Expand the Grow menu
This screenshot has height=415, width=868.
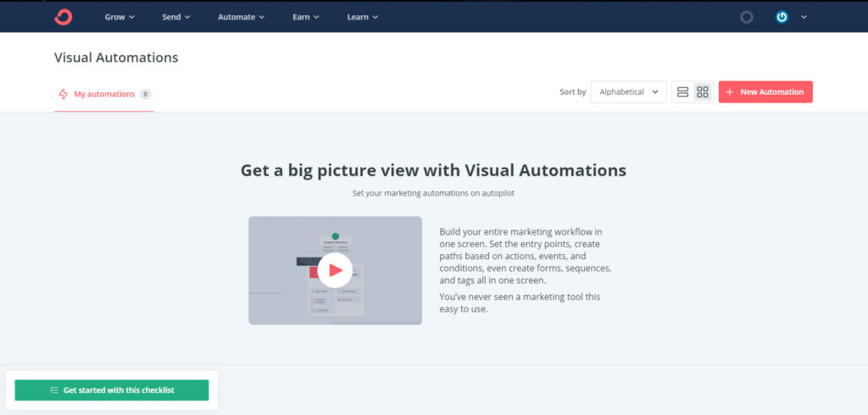(120, 17)
